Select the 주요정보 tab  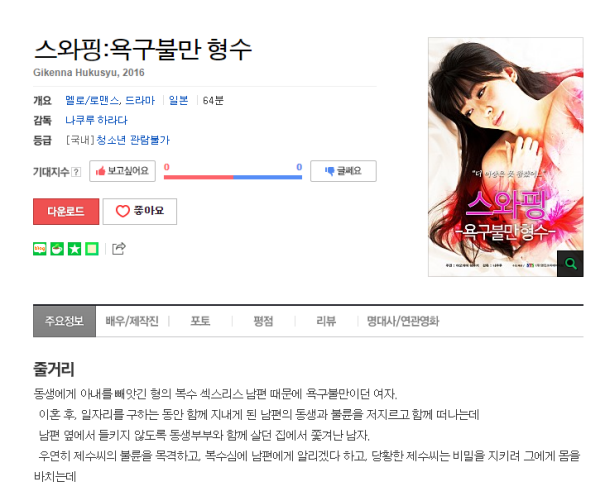tap(64, 321)
